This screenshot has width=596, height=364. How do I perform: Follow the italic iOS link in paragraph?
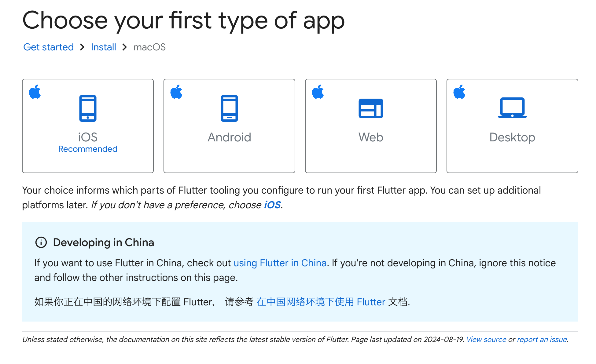coord(272,205)
